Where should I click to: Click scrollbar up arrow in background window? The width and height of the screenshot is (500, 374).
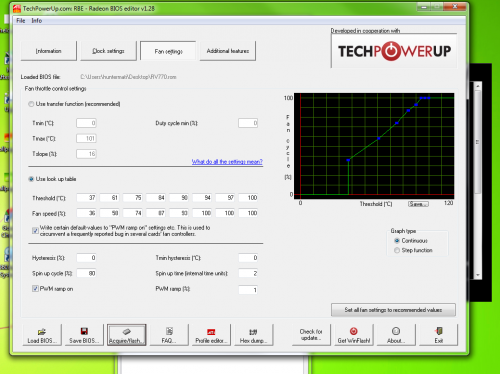coord(478,86)
